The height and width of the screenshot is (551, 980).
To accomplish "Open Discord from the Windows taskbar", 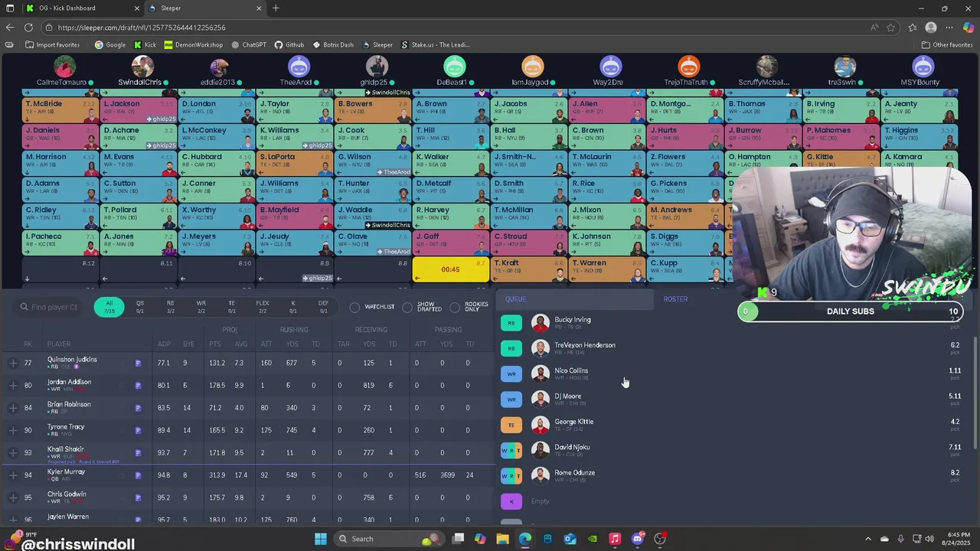I will click(x=637, y=539).
